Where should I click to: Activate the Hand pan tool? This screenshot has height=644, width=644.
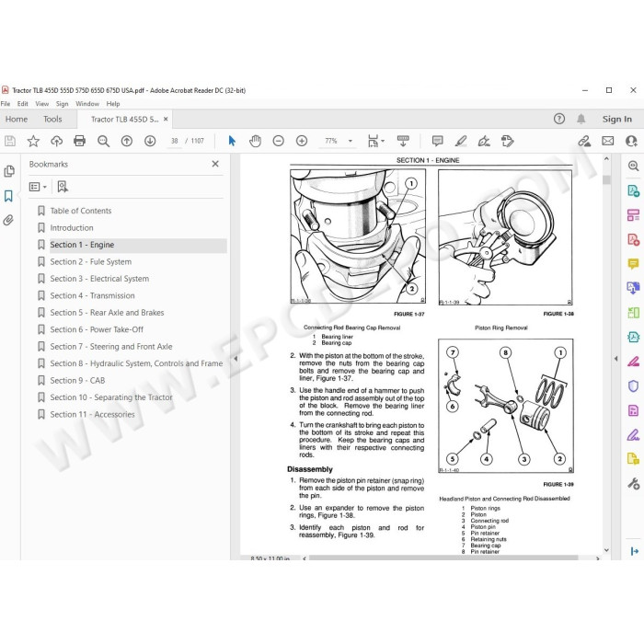(255, 142)
